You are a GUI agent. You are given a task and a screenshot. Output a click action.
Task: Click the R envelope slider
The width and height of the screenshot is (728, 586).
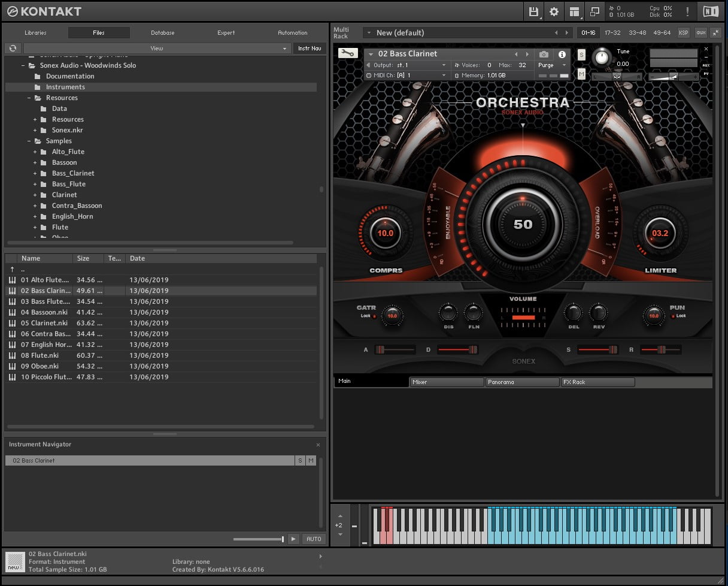tap(660, 349)
